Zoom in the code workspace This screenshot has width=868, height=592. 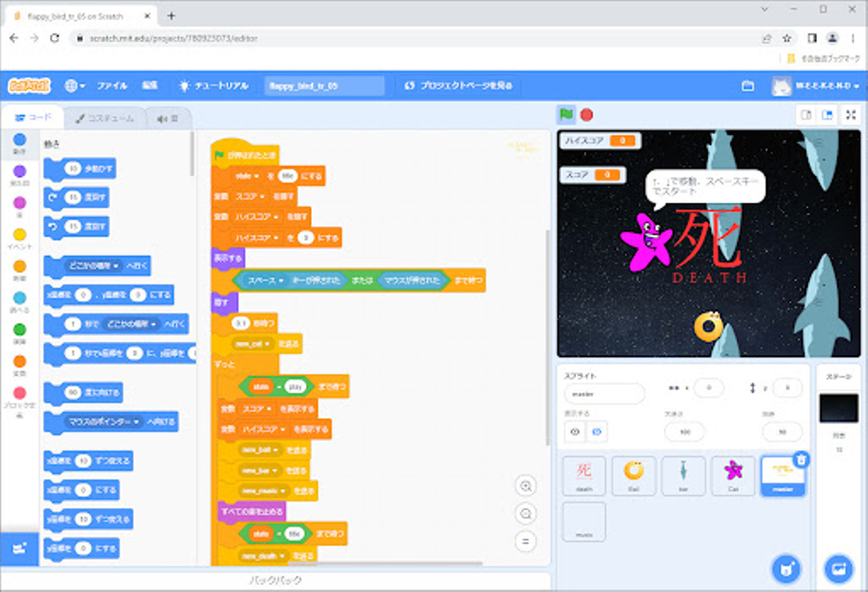tap(526, 486)
